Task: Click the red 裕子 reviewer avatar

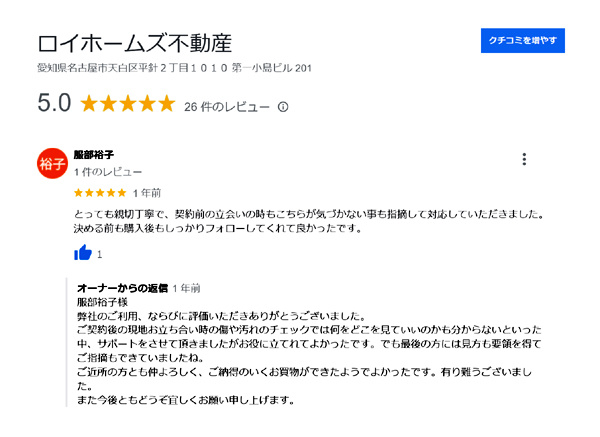Action: (x=52, y=163)
